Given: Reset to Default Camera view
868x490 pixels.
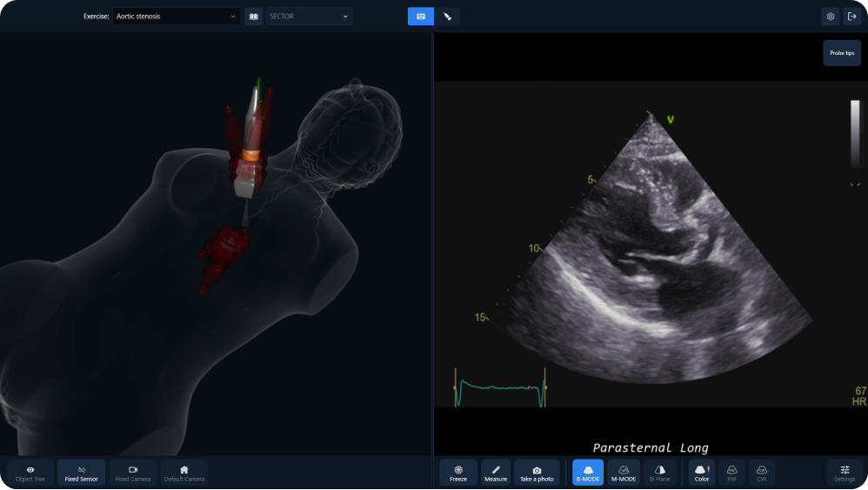Looking at the screenshot, I should pyautogui.click(x=184, y=473).
